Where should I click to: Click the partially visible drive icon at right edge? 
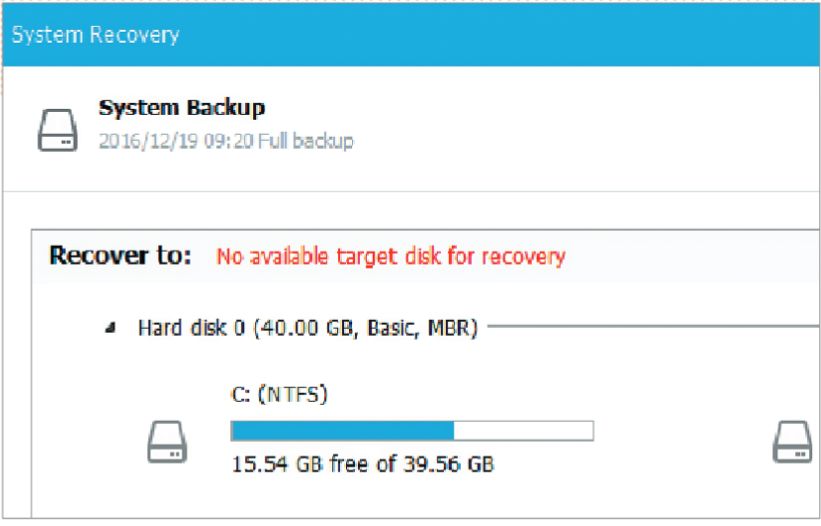click(793, 441)
